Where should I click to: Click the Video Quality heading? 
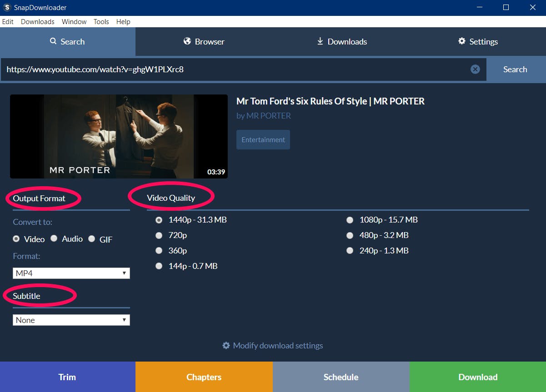coord(171,198)
